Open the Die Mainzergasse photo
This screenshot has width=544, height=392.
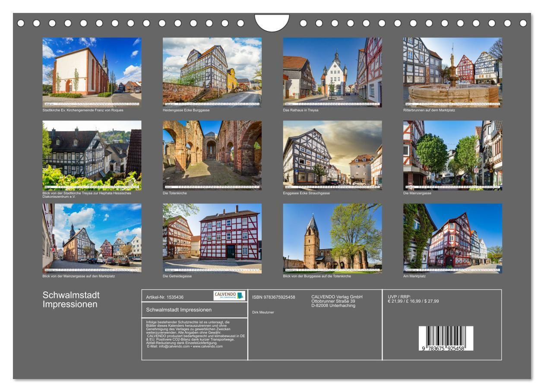click(453, 155)
